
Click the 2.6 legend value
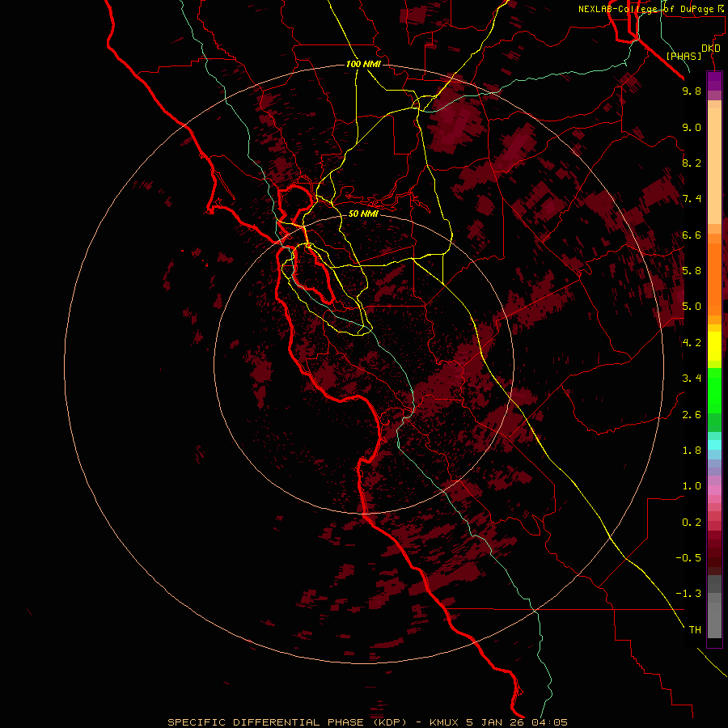[x=692, y=415]
